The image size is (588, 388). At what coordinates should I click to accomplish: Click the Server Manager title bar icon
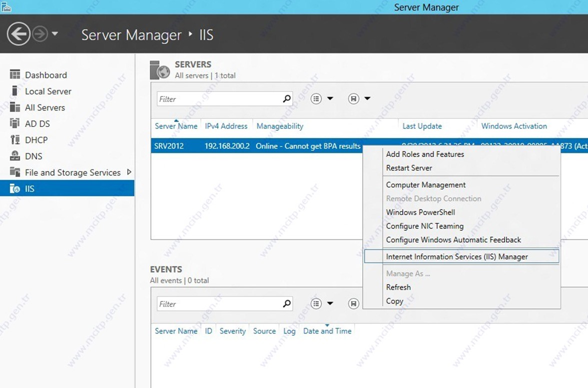6,7
